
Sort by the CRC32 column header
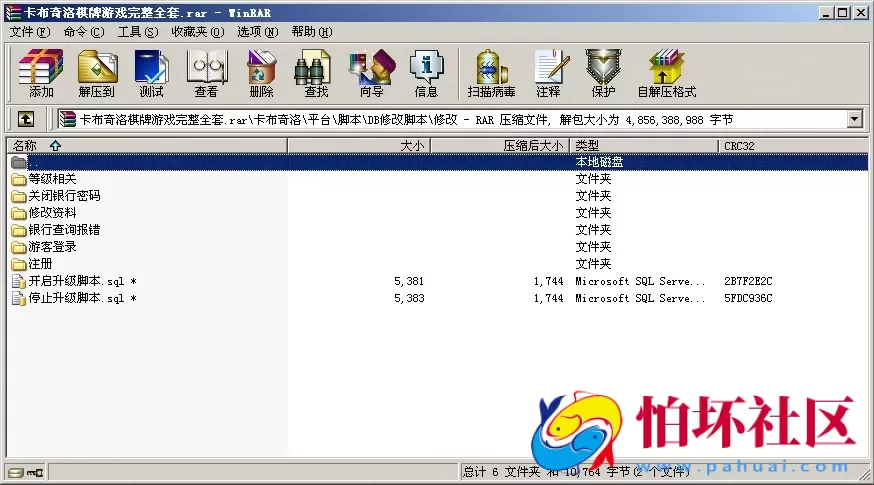point(793,146)
